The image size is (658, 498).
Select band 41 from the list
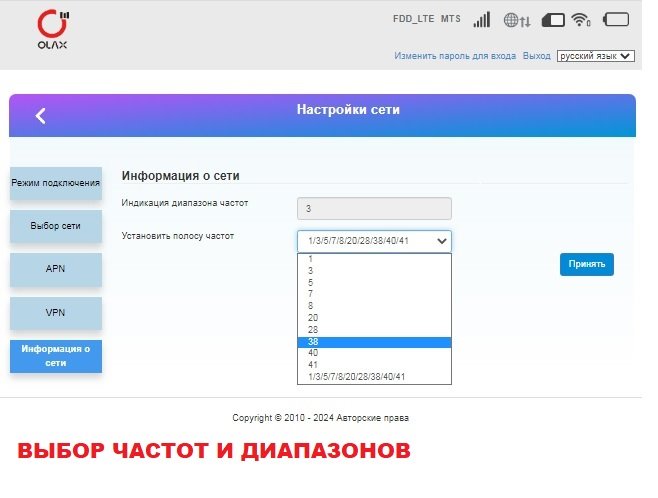(x=374, y=365)
